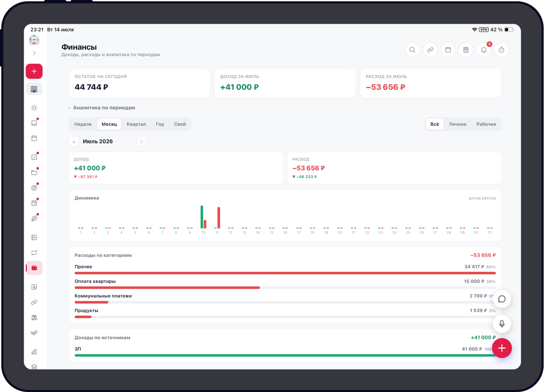
Task: Open the sprout leaf sidebar icon
Action: (34, 333)
